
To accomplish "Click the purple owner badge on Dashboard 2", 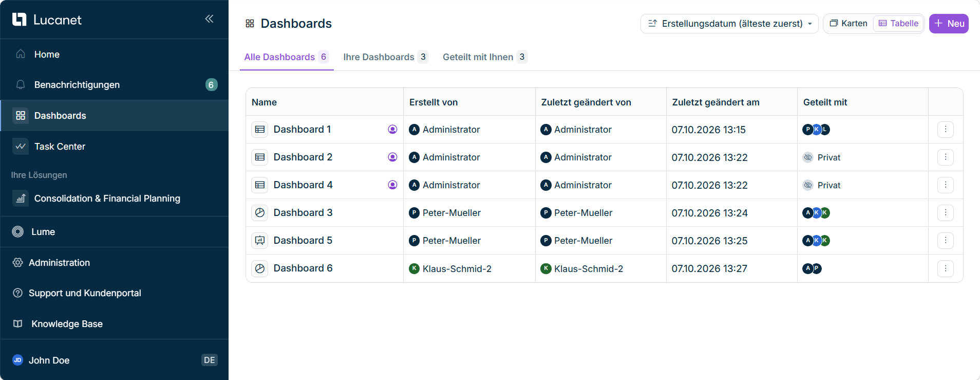I will 392,157.
